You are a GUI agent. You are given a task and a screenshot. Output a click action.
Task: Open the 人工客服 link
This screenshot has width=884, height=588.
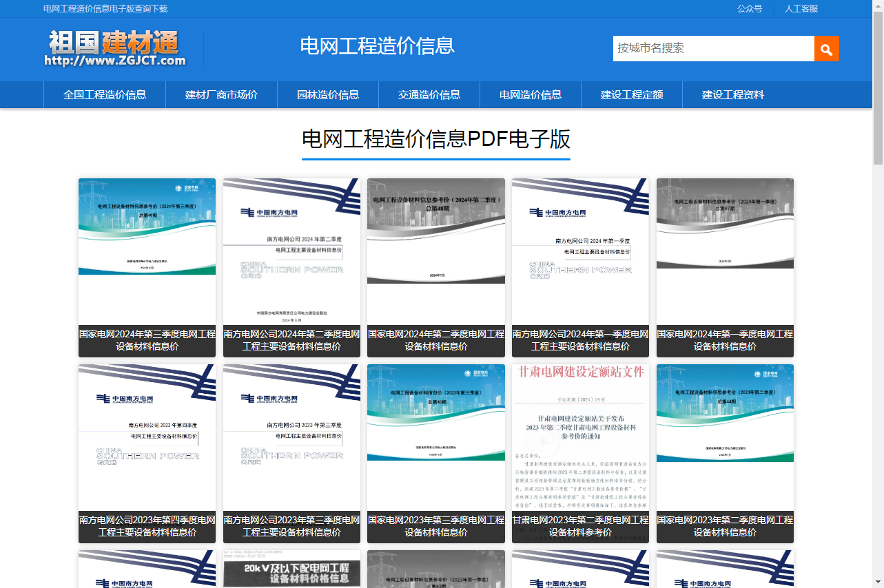point(801,8)
